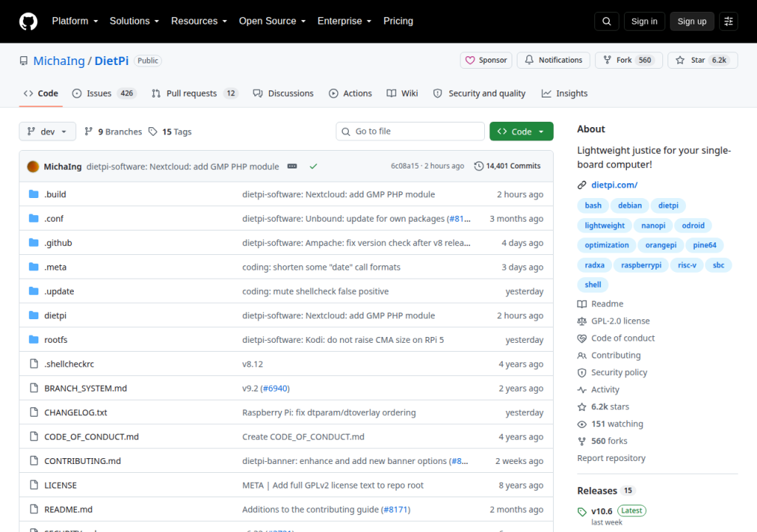Open the dev branch selector dropdown
This screenshot has width=757, height=532.
pyautogui.click(x=47, y=132)
